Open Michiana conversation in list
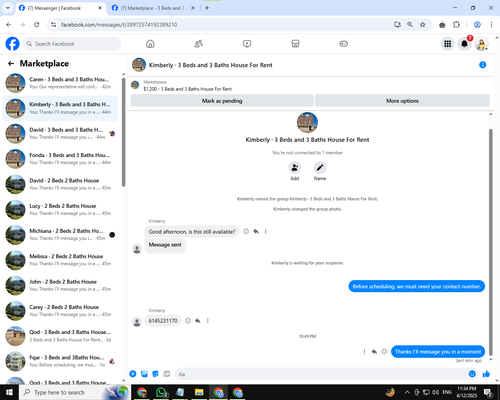Image resolution: width=500 pixels, height=400 pixels. (60, 235)
